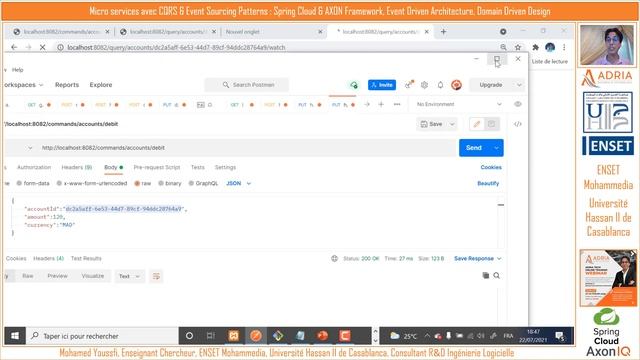Select the x-www-form-urlencoded radio option
Image resolution: width=640 pixels, height=360 pixels.
[92, 183]
